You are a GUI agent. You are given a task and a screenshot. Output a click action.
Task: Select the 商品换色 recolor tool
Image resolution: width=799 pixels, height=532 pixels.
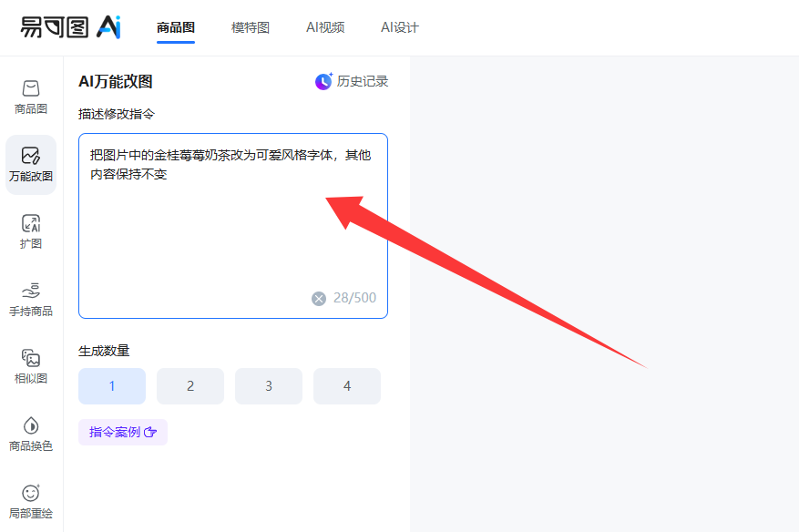(x=31, y=435)
